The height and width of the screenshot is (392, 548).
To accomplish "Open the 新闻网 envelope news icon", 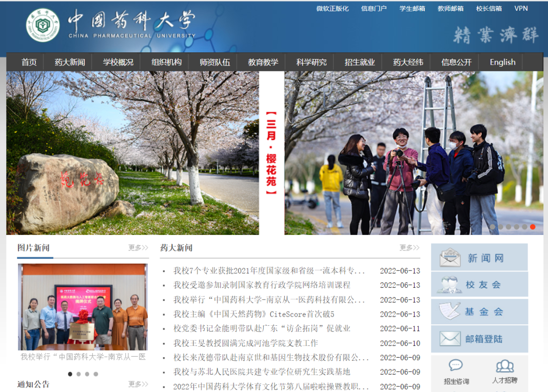I will pyautogui.click(x=450, y=258).
